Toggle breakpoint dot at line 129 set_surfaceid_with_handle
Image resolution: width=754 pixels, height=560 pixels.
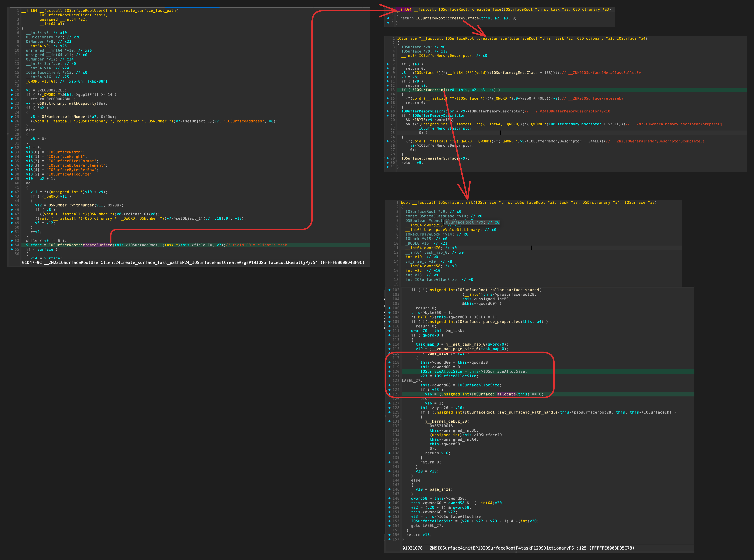pyautogui.click(x=389, y=412)
